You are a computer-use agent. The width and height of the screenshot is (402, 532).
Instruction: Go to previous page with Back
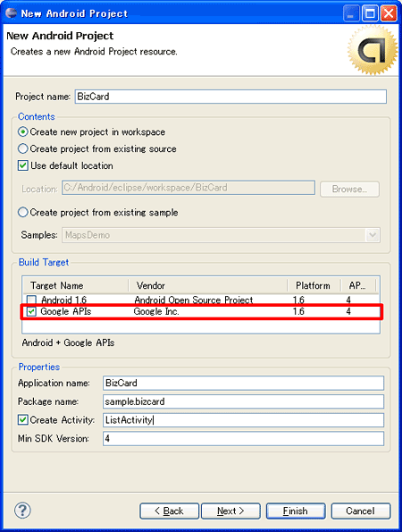pos(169,511)
